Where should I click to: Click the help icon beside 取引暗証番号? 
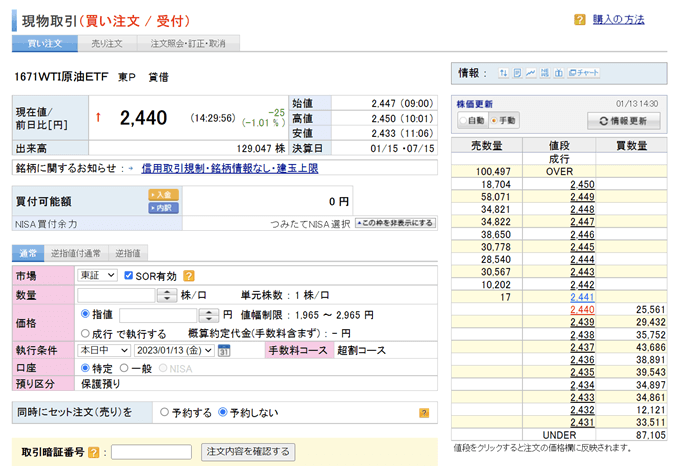pyautogui.click(x=93, y=452)
